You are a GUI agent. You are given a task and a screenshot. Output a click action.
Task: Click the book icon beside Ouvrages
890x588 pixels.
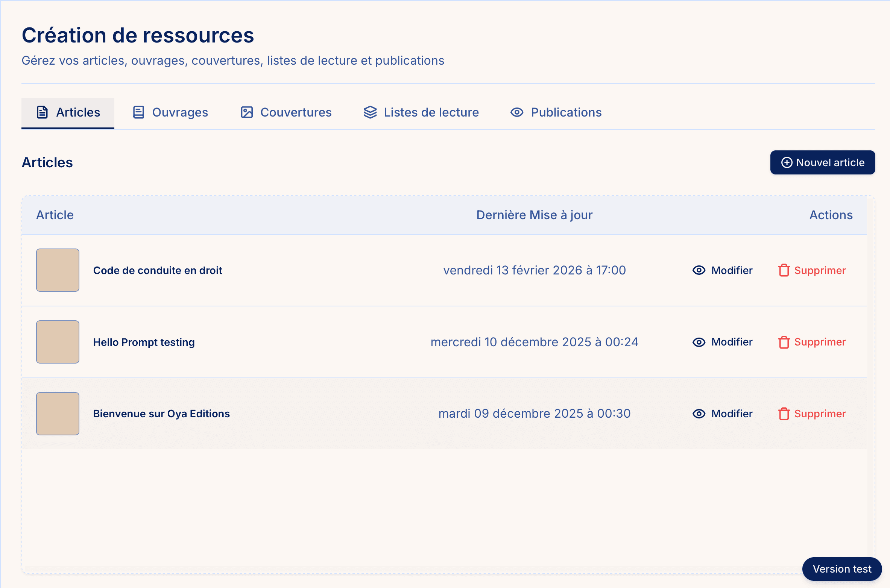click(138, 112)
